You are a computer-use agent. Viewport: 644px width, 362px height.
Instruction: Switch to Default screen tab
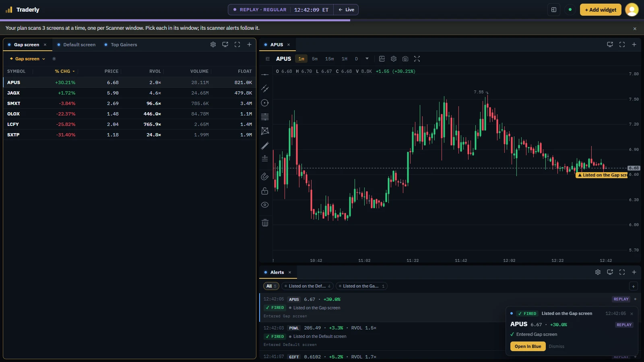pos(76,45)
